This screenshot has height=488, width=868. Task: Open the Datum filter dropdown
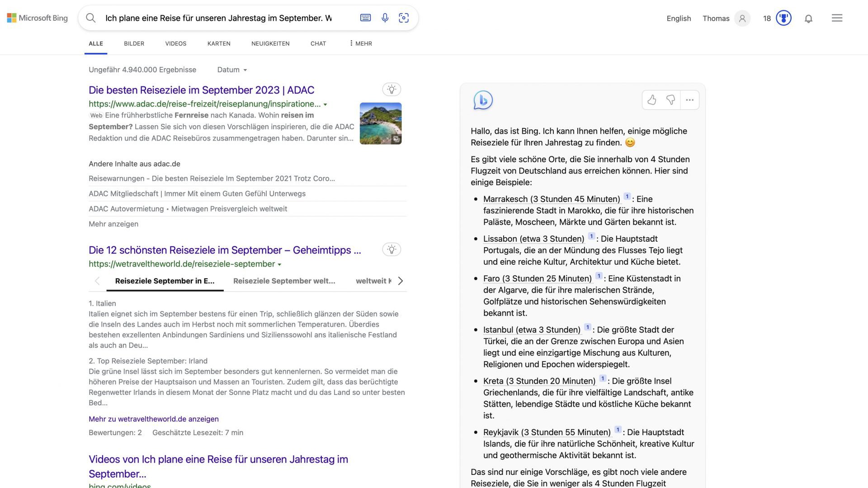(232, 70)
